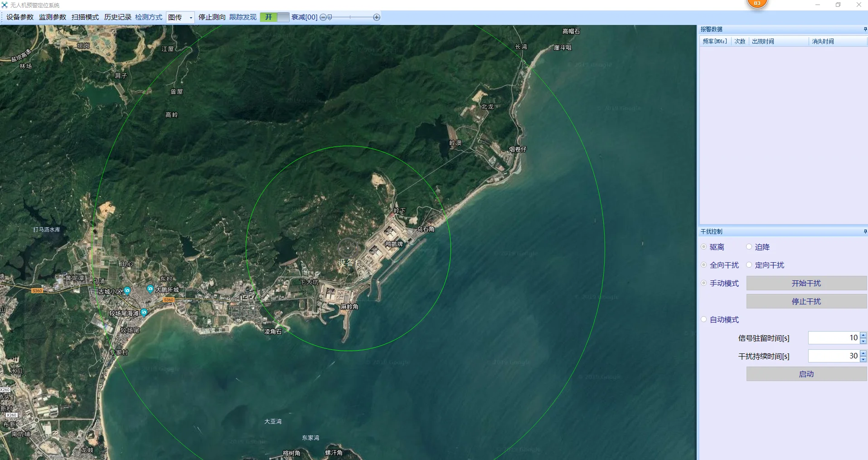Focus the 干扰持续时间[s] input field
This screenshot has width=868, height=460.
point(834,356)
